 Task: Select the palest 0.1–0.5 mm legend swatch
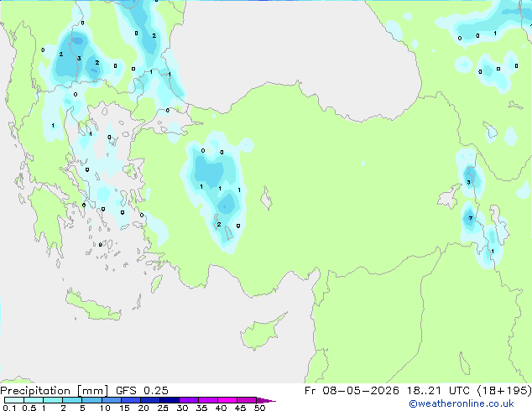pyautogui.click(x=14, y=400)
